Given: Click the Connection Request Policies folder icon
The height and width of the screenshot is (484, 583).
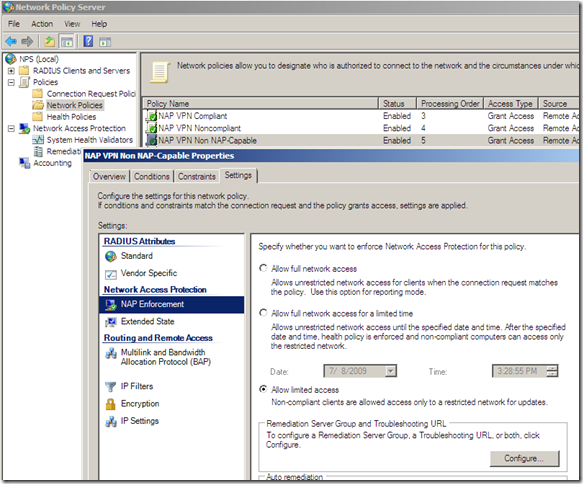Looking at the screenshot, I should click(38, 93).
